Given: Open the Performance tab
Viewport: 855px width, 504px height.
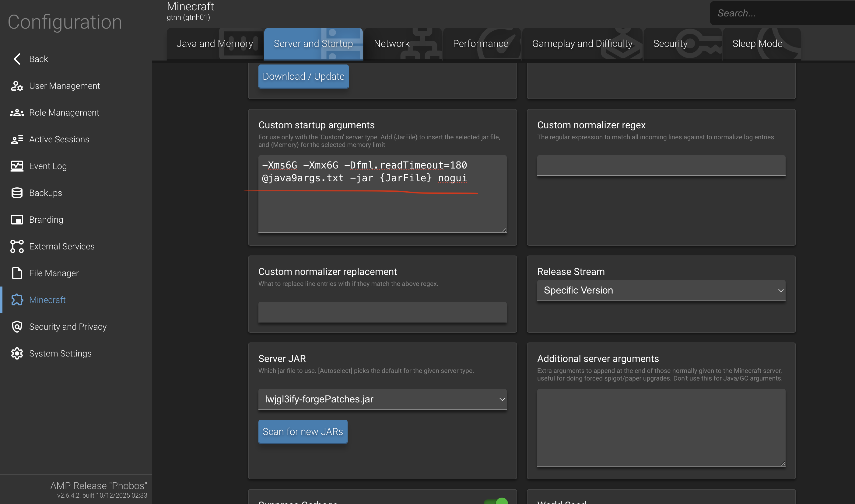Looking at the screenshot, I should tap(482, 44).
